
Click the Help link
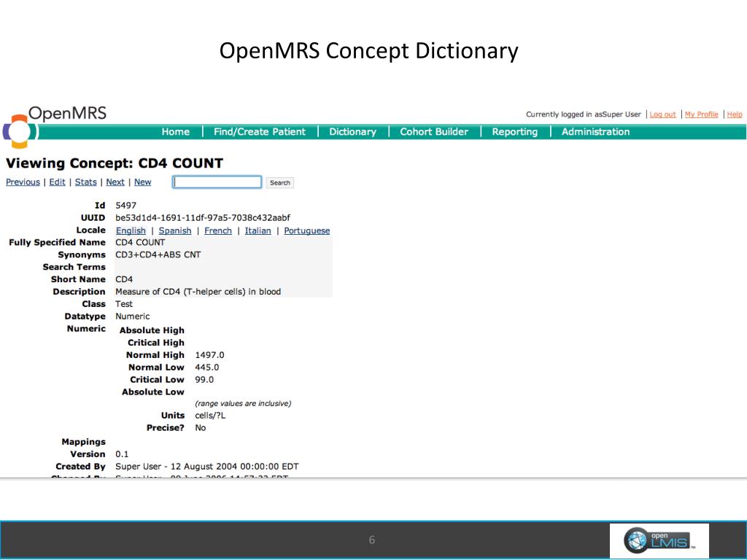734,114
